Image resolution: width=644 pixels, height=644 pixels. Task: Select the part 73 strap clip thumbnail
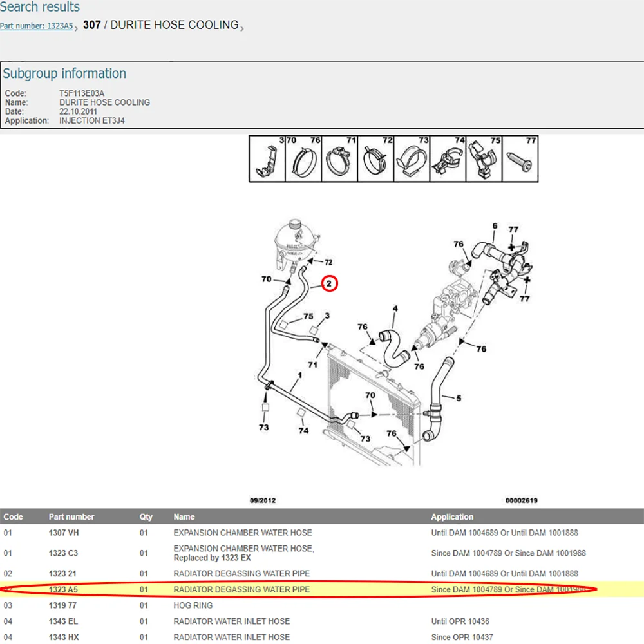(x=412, y=158)
